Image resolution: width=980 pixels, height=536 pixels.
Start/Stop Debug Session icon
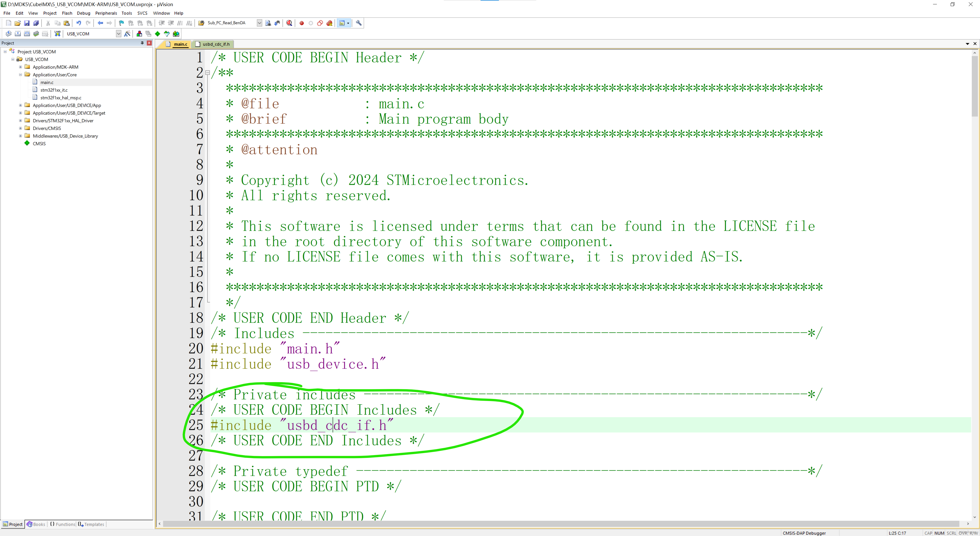click(x=289, y=23)
